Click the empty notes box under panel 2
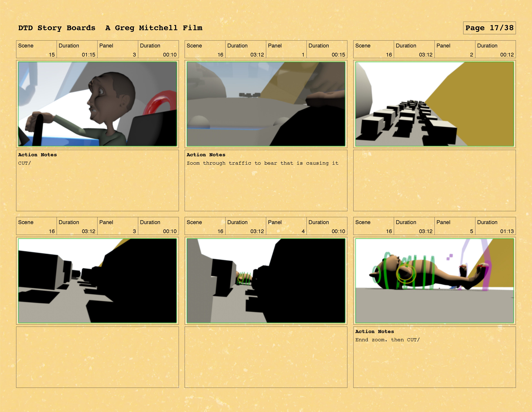This screenshot has width=532, height=412. 434,180
